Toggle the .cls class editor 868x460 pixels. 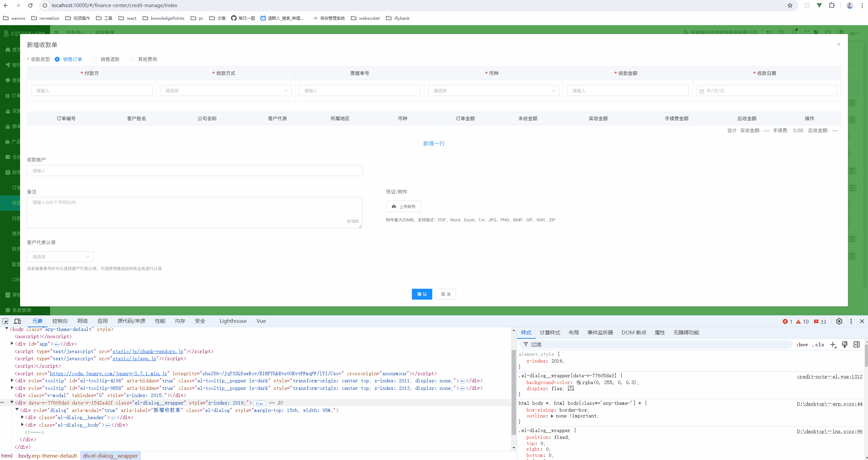pyautogui.click(x=818, y=345)
